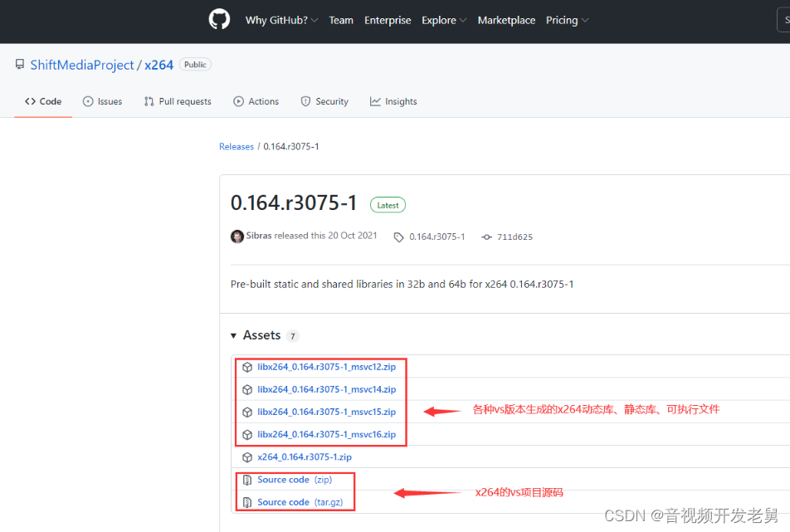This screenshot has width=790, height=532.
Task: Open commit 711d625 link
Action: click(514, 237)
